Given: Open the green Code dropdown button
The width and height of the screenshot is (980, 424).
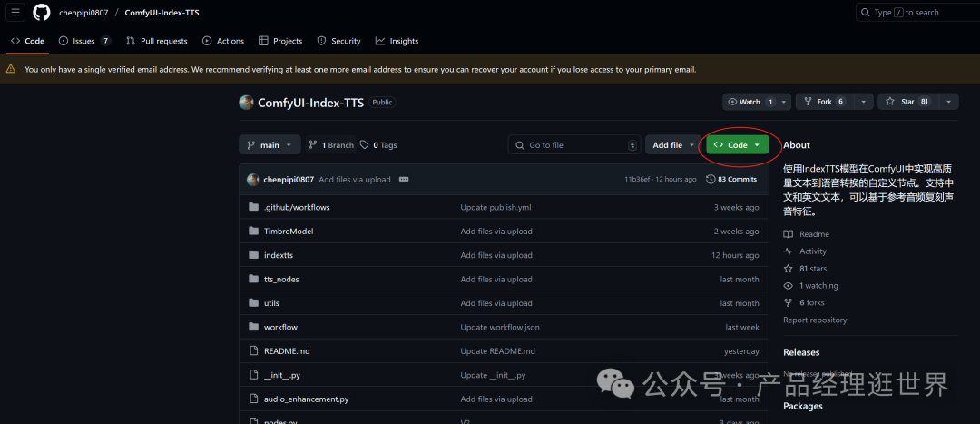Looking at the screenshot, I should [x=738, y=144].
